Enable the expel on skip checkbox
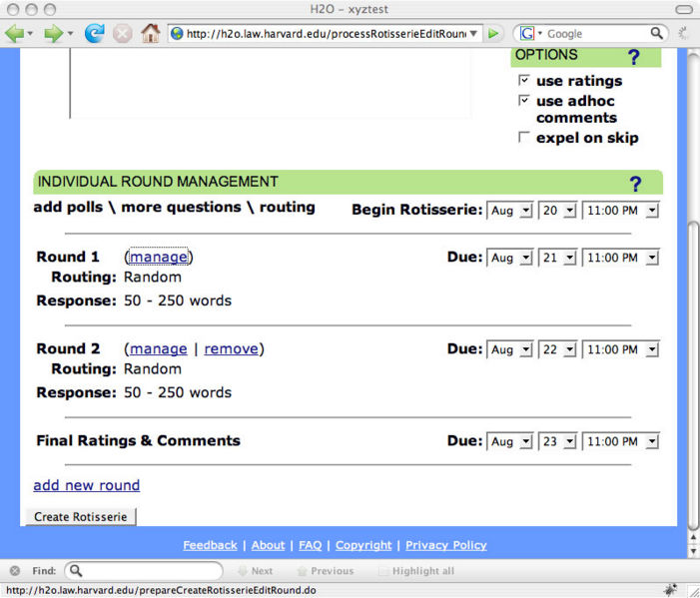 [x=523, y=138]
